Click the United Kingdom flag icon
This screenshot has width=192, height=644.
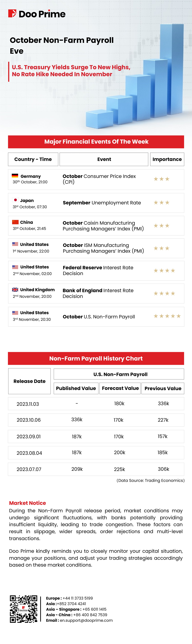pyautogui.click(x=15, y=289)
